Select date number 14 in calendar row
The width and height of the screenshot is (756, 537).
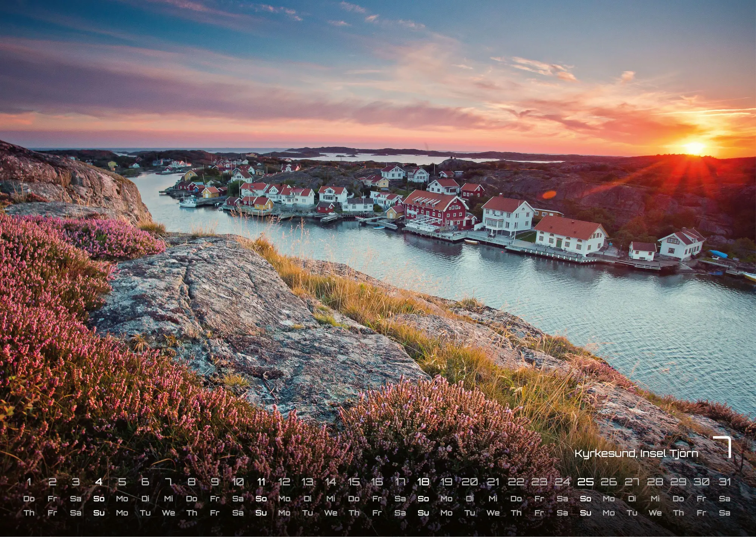[x=331, y=482]
